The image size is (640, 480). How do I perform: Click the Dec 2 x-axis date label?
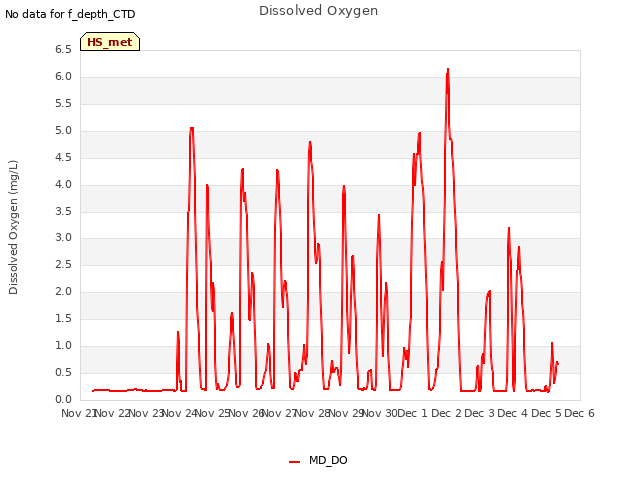[447, 413]
